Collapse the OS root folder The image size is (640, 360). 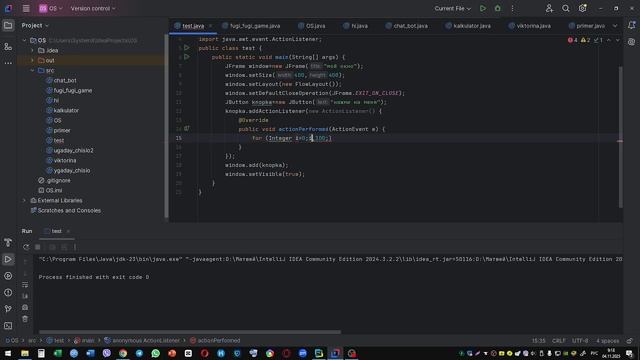coord(24,40)
